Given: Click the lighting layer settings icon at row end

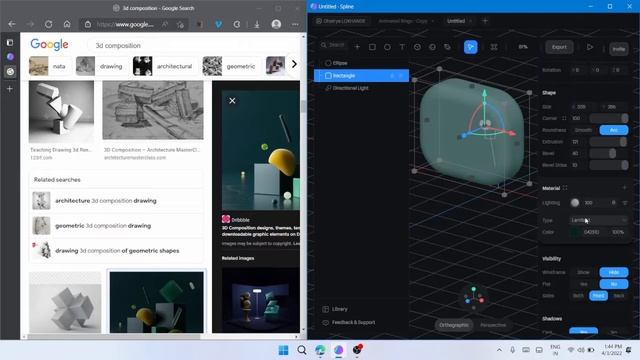Looking at the screenshot, I should [x=624, y=202].
